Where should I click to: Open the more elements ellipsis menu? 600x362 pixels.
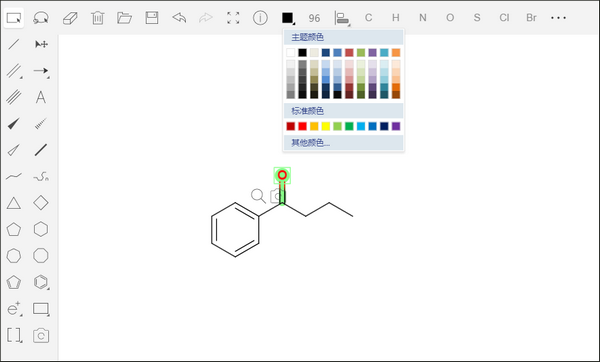[558, 18]
